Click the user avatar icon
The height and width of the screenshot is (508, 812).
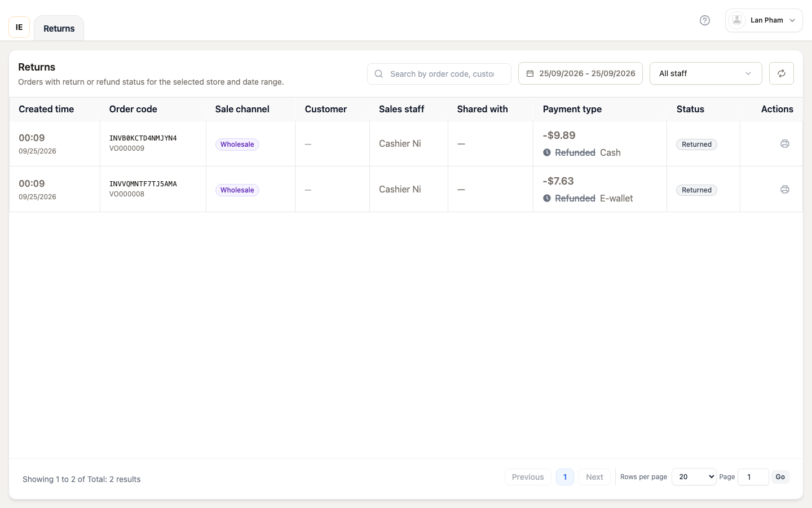click(x=737, y=20)
